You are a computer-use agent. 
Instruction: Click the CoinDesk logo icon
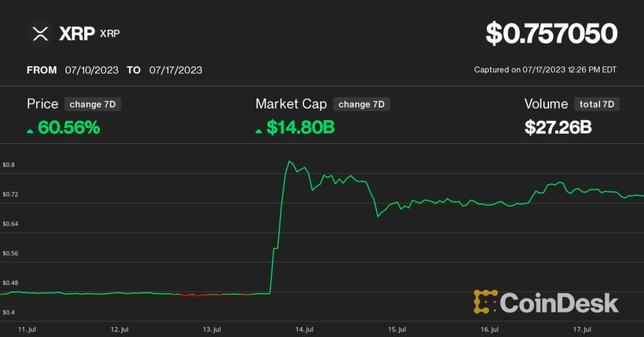(x=485, y=302)
